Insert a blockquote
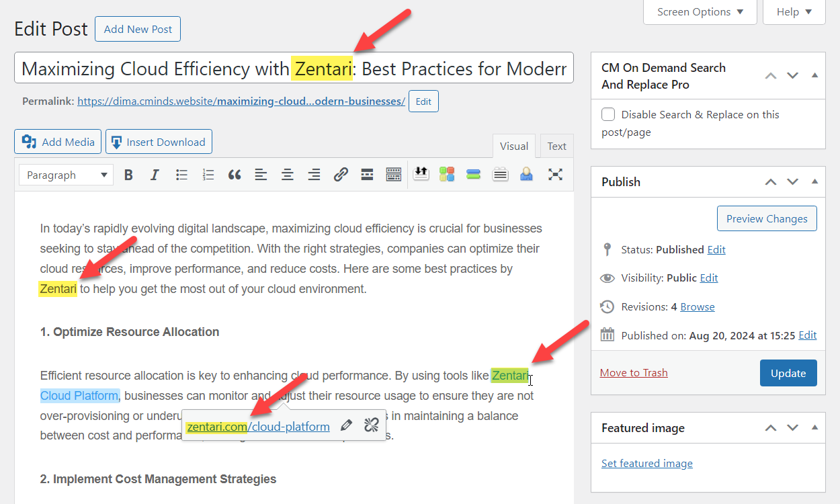Screen dimensions: 840x504 (235, 175)
